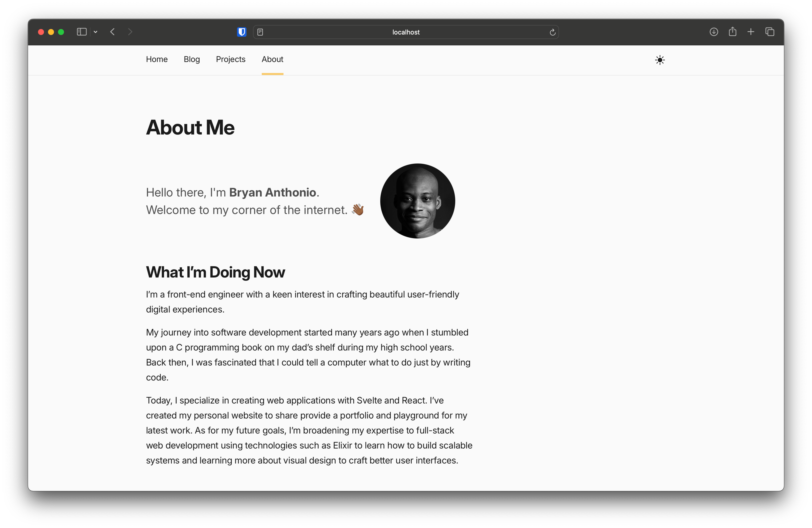Click the yellow minimize traffic light
Viewport: 812px width, 528px height.
[51, 32]
